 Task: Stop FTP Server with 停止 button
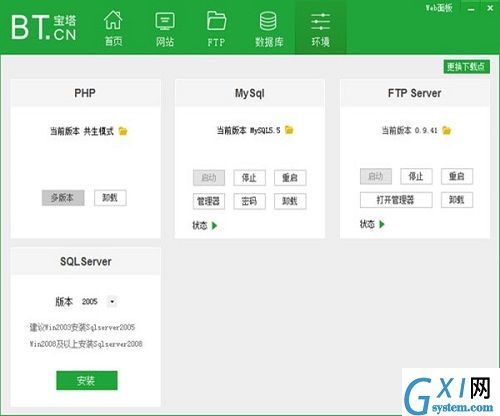tap(416, 176)
